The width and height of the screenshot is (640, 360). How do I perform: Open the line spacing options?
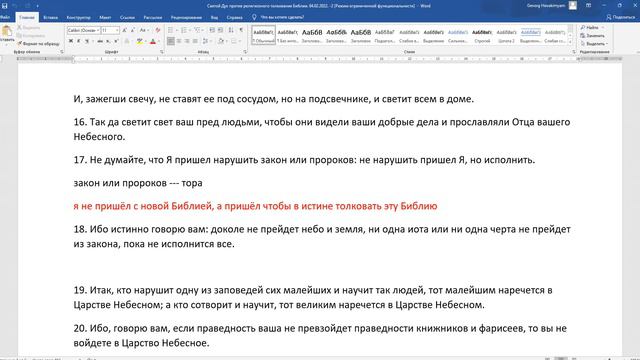(x=206, y=41)
